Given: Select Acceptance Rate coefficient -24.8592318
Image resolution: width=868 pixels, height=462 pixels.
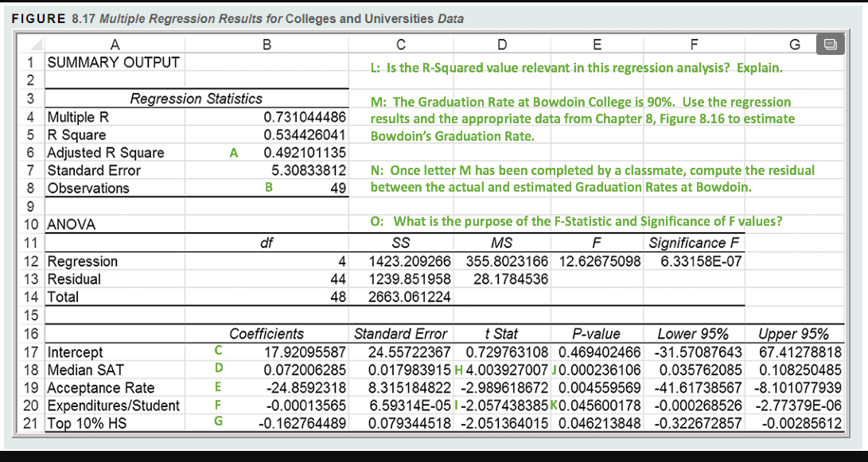Looking at the screenshot, I should coord(305,388).
